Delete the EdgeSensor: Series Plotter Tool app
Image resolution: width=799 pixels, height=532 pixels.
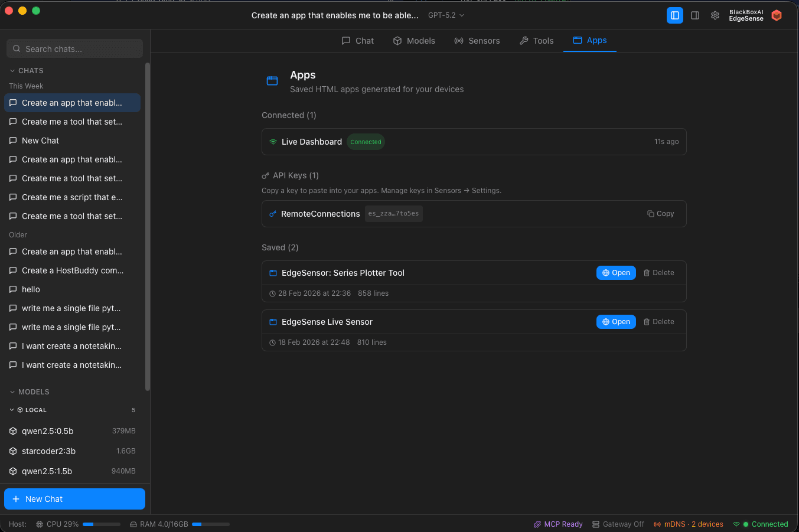(658, 273)
